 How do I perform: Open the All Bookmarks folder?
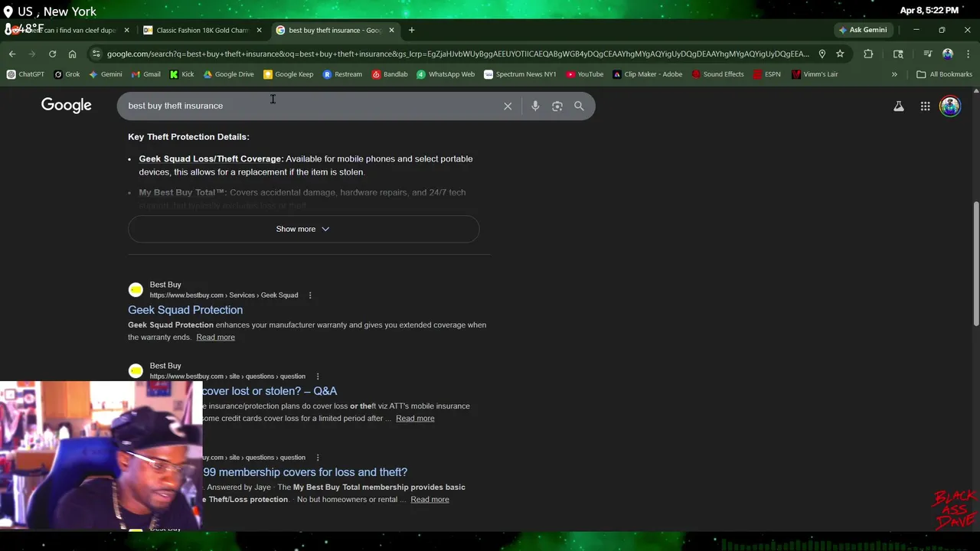click(x=944, y=74)
